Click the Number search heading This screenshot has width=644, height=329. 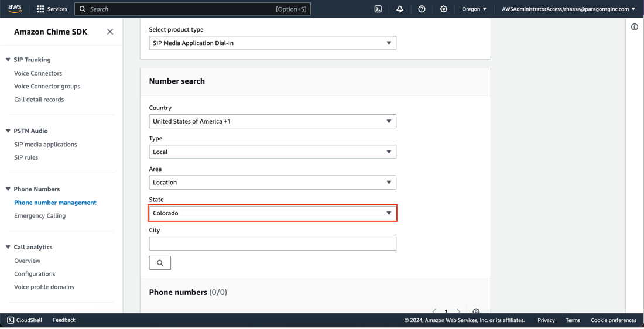pyautogui.click(x=177, y=81)
